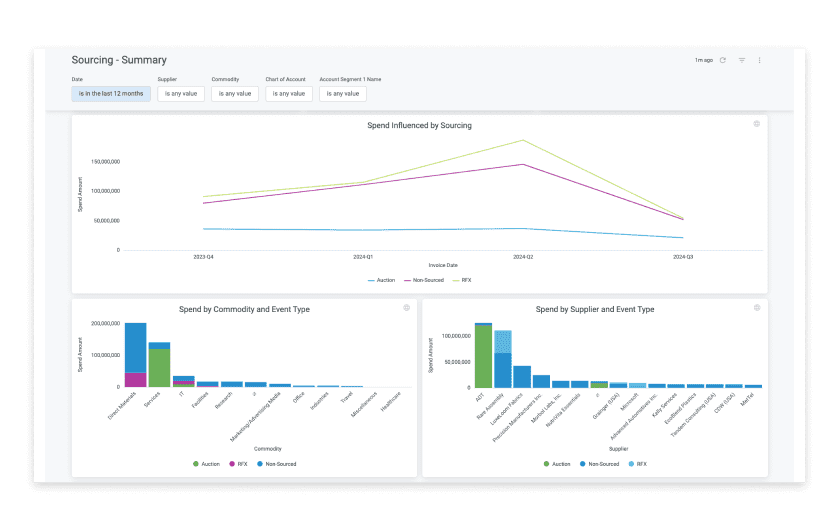This screenshot has width=838, height=531.
Task: Toggle RFX legend in Supplier chart
Action: point(638,464)
